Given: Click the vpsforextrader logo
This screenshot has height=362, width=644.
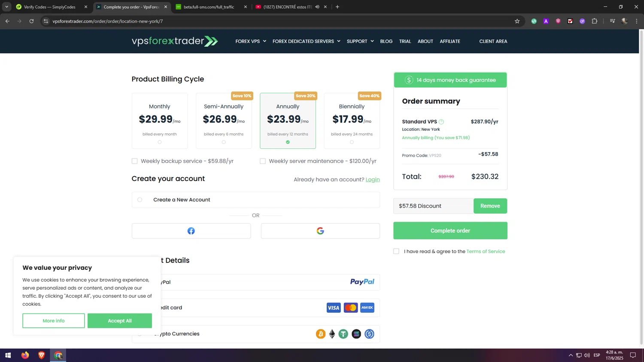Looking at the screenshot, I should (x=175, y=41).
